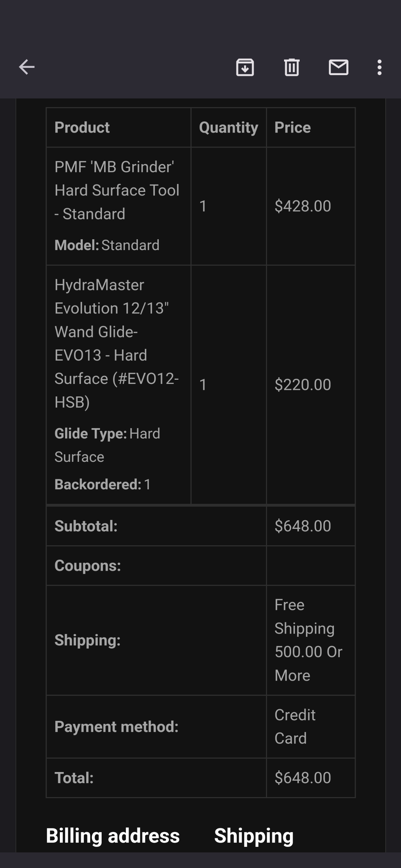Archive this email
The image size is (401, 868).
(x=245, y=67)
